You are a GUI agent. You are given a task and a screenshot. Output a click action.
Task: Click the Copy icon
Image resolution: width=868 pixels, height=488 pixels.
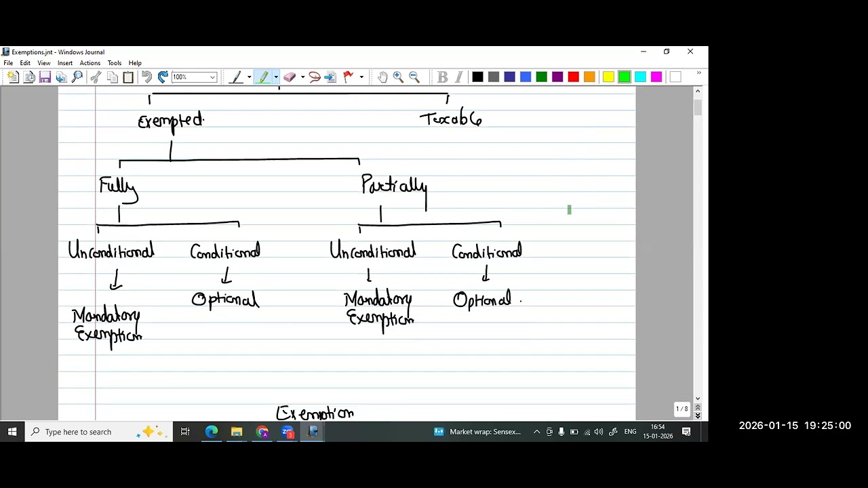(112, 77)
